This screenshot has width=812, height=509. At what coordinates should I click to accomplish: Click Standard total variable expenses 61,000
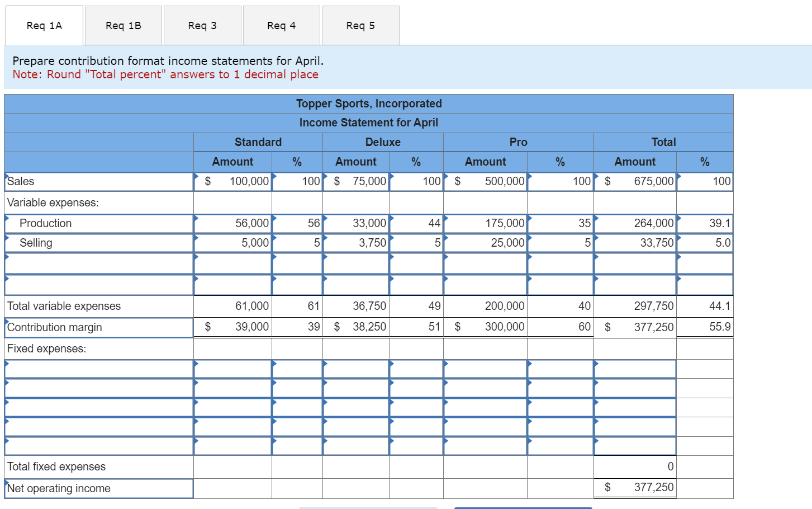point(232,307)
